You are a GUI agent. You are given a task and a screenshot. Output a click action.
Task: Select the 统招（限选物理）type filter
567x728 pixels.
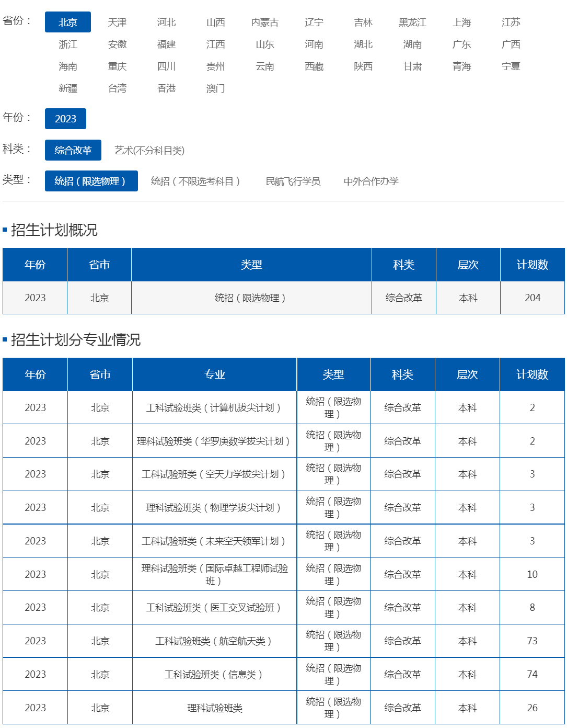91,181
